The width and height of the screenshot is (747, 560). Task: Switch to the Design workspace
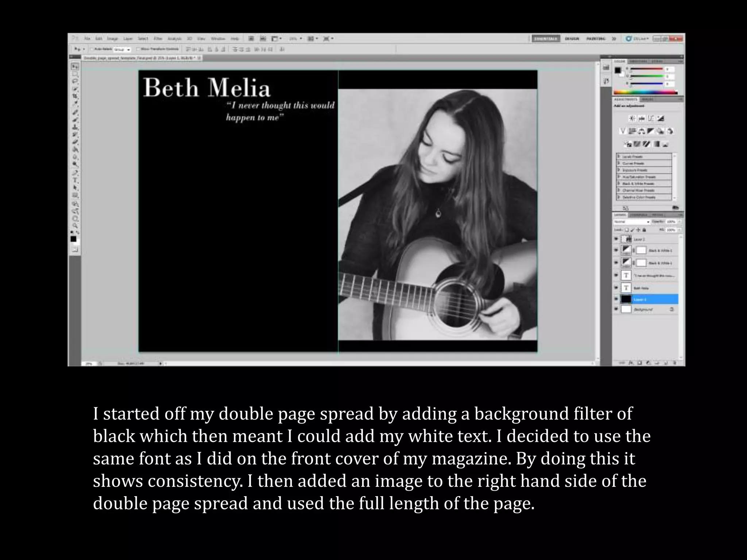(572, 39)
